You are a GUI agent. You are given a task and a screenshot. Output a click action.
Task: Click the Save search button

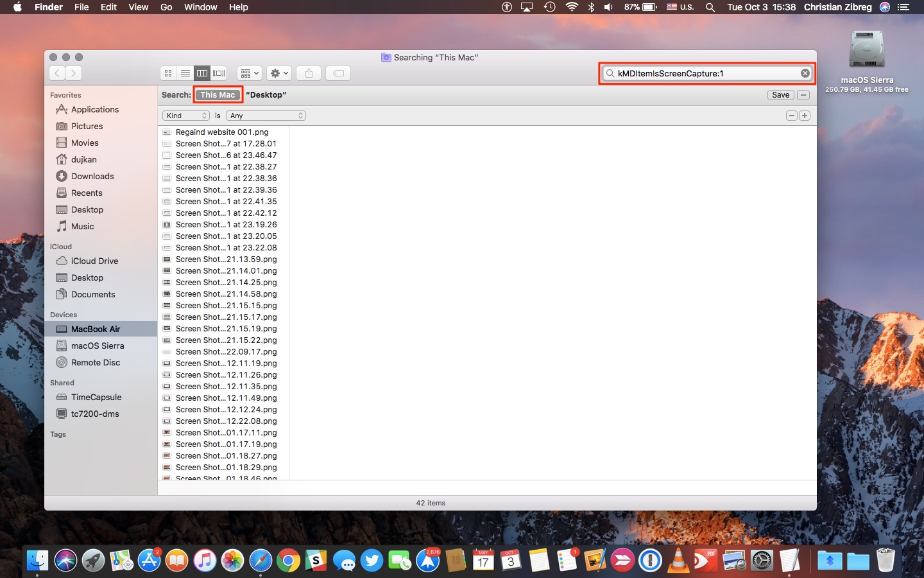pos(780,95)
